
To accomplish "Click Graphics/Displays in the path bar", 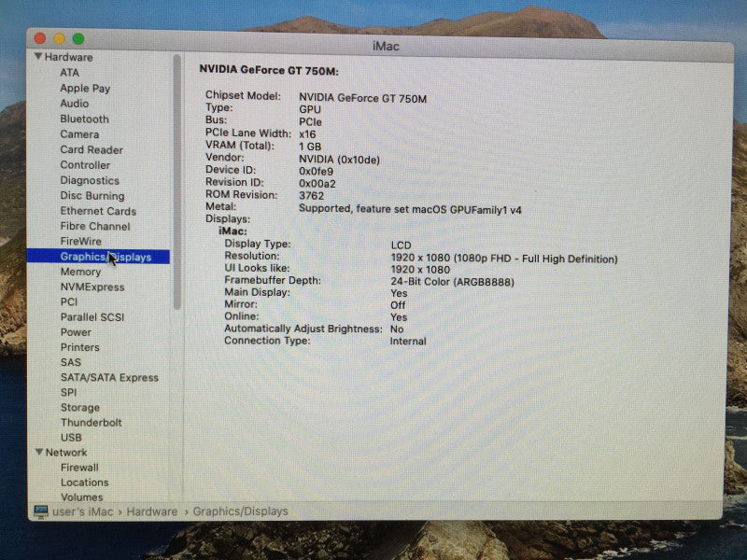I will point(241,511).
